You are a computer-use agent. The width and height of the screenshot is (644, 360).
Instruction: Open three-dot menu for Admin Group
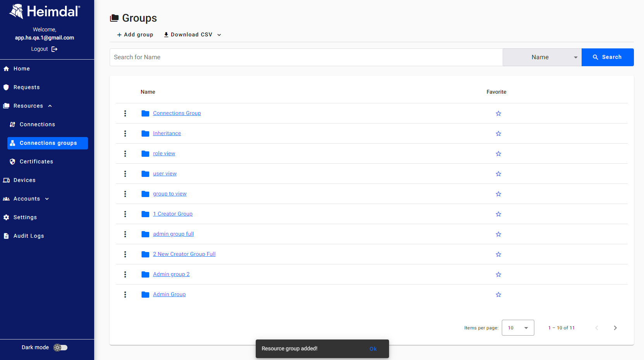[x=125, y=295]
